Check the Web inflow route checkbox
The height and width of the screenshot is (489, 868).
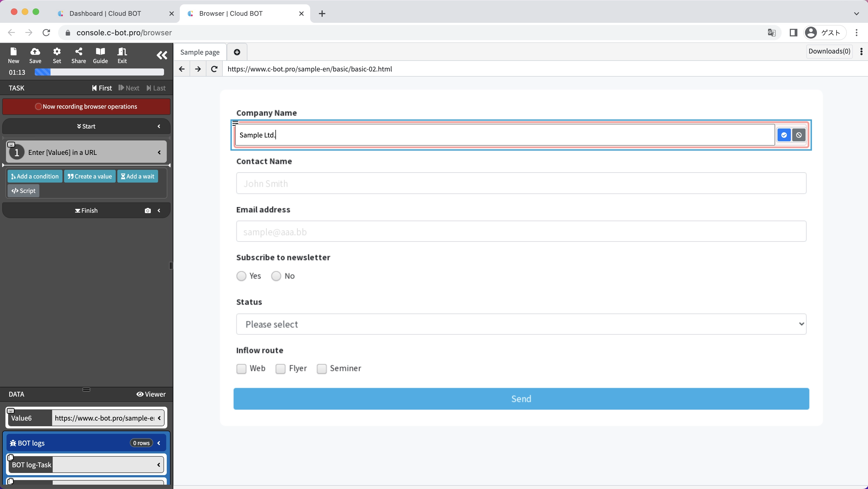pos(241,369)
